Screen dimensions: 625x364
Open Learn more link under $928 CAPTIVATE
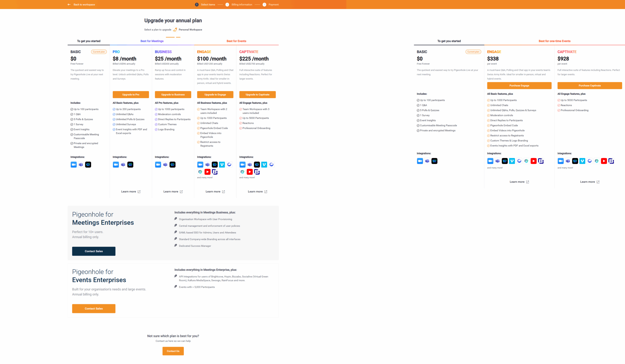[x=587, y=182]
